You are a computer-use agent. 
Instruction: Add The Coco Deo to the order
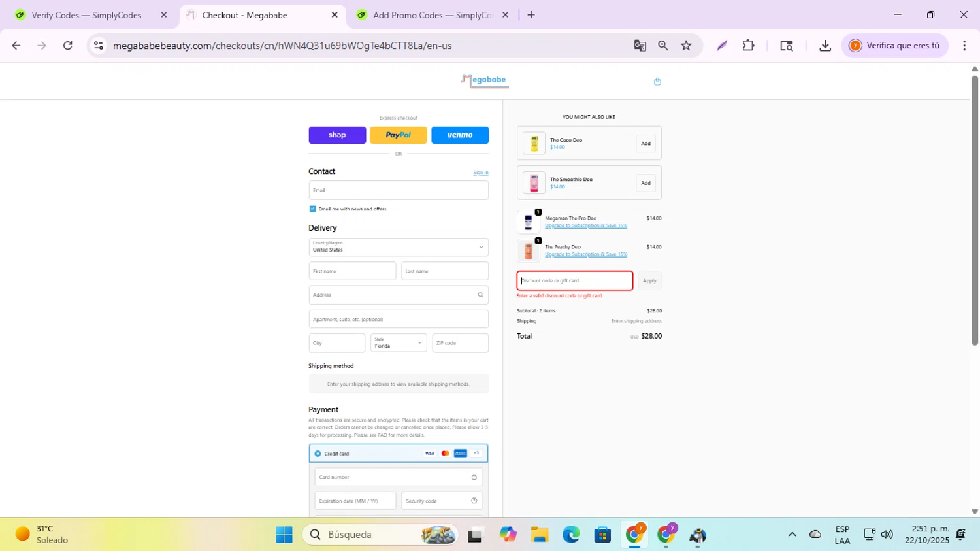(645, 144)
